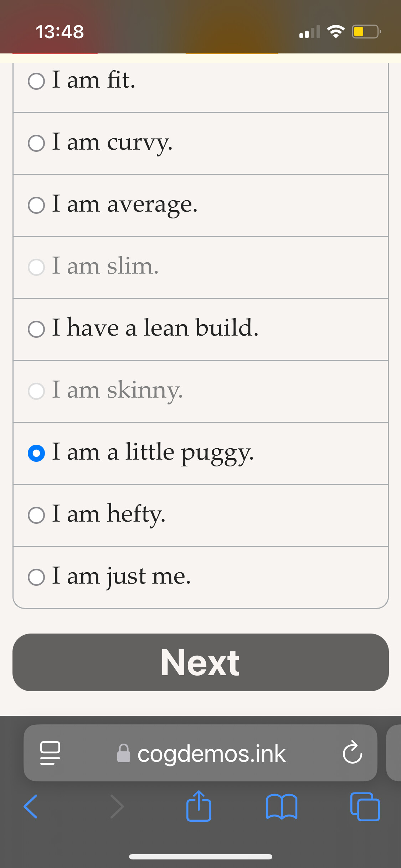Click selected 'I am a little puggy.' radio
Viewport: 401px width, 868px height.
coord(36,453)
